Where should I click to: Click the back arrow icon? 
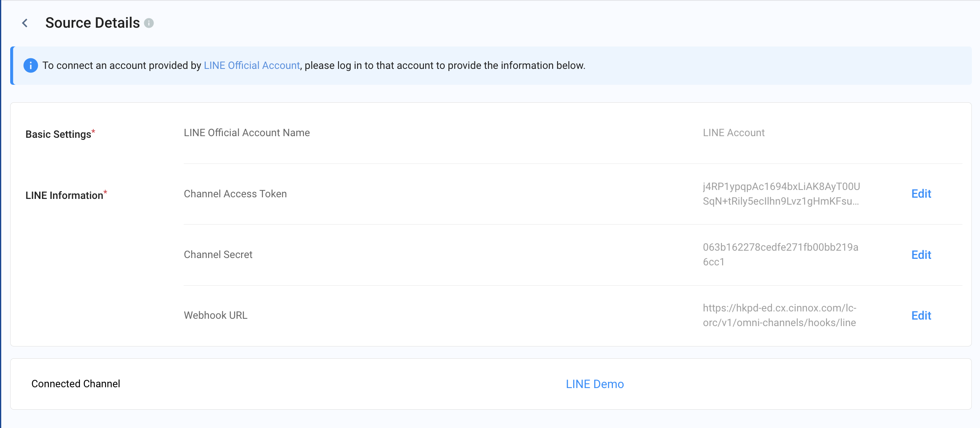[x=25, y=23]
